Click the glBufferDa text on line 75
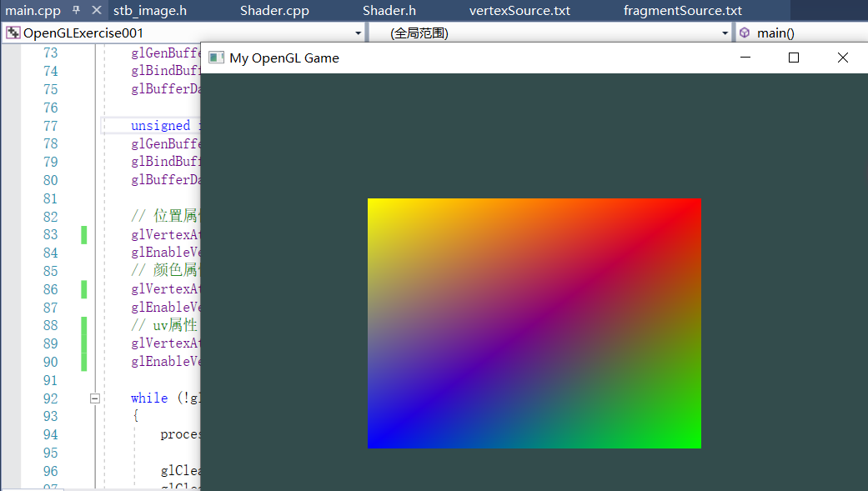Viewport: 868px width, 491px height. click(x=166, y=89)
